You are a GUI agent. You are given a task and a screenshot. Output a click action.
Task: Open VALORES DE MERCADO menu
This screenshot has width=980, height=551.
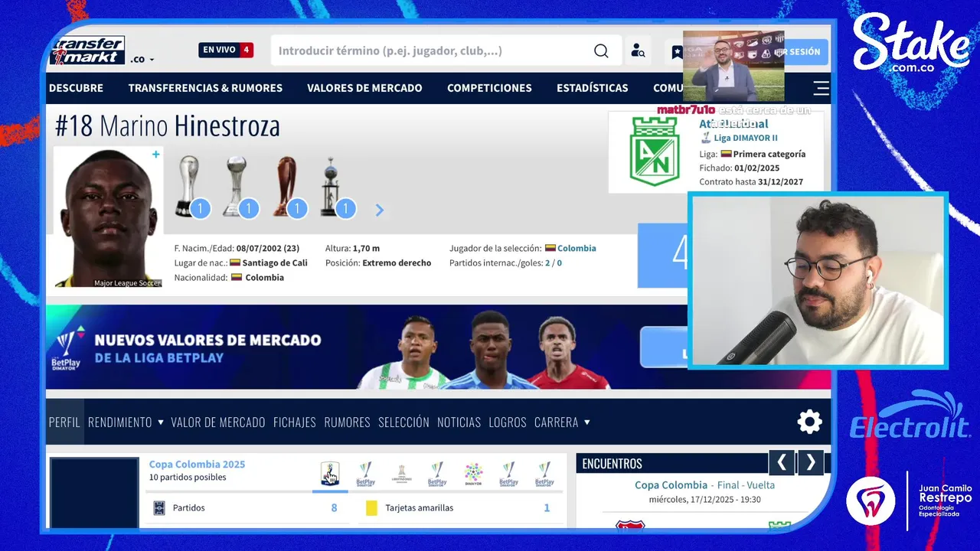tap(364, 88)
